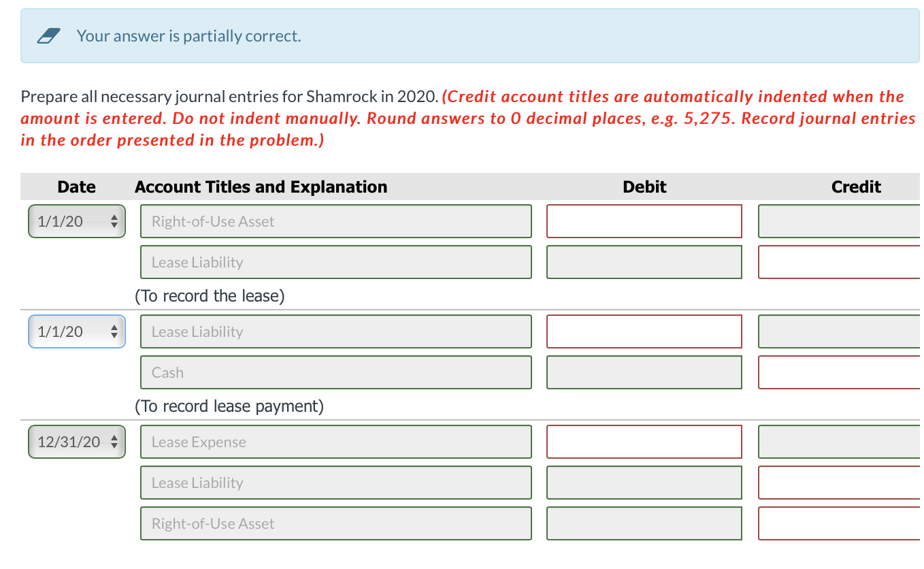924x569 pixels.
Task: Click the partially correct feedback message text
Action: click(188, 35)
